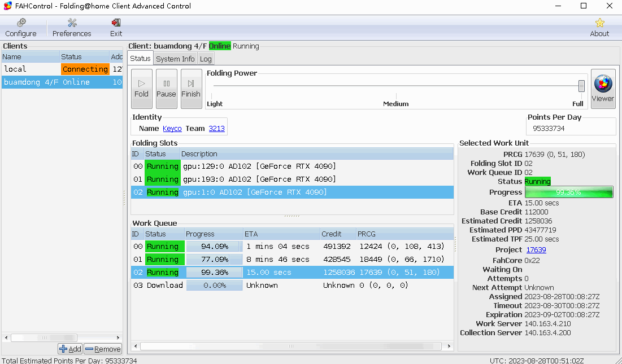Click the Clients list left scroll arrow
This screenshot has width=622, height=364.
(x=6, y=337)
